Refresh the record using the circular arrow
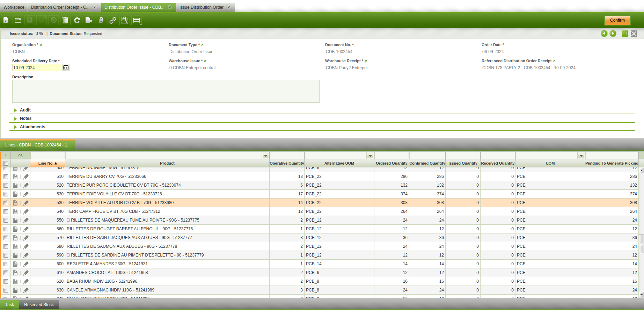The image size is (644, 310). click(x=77, y=21)
